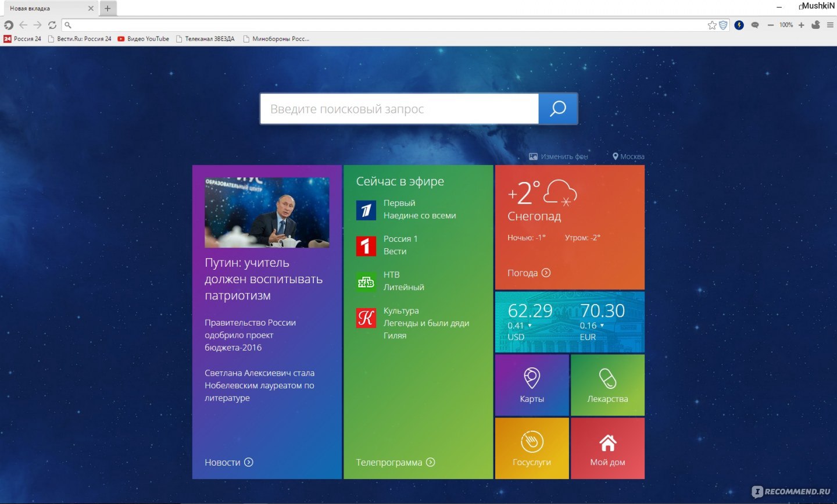Viewport: 837px width, 504px height.
Task: Open the Карты tile
Action: pos(532,385)
